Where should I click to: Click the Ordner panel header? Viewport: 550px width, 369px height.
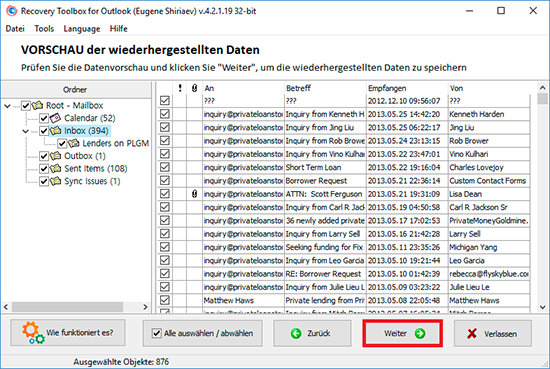click(76, 90)
